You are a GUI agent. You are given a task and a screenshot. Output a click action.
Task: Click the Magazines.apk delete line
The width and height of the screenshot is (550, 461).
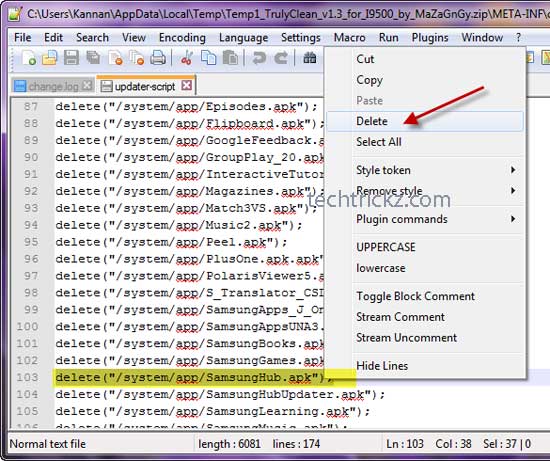(x=190, y=191)
